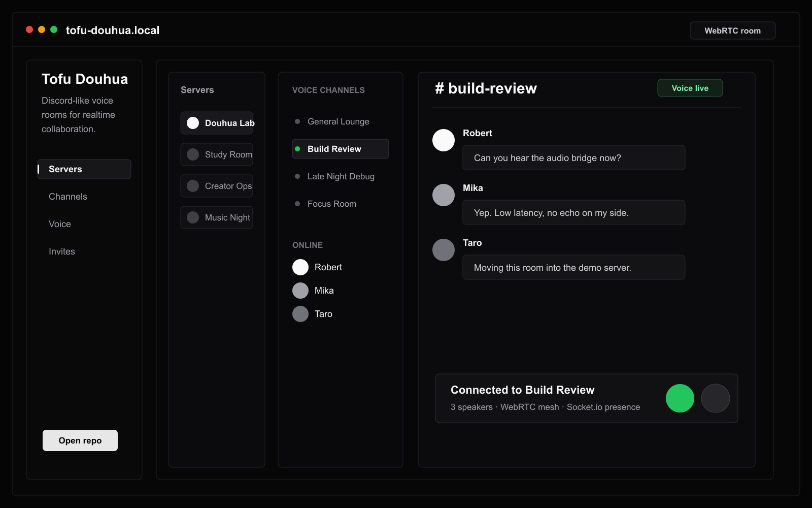
Task: Click Taro's avatar in the Online list
Action: pyautogui.click(x=300, y=314)
